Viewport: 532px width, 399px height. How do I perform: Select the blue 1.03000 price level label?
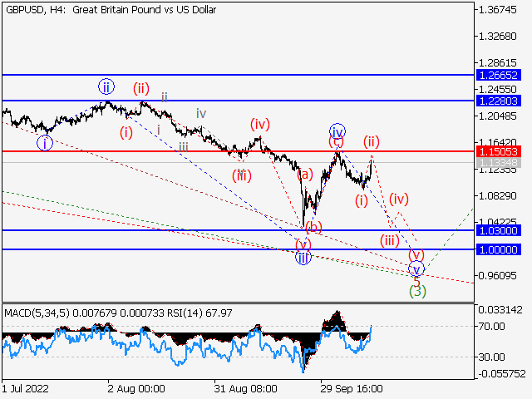tap(499, 231)
